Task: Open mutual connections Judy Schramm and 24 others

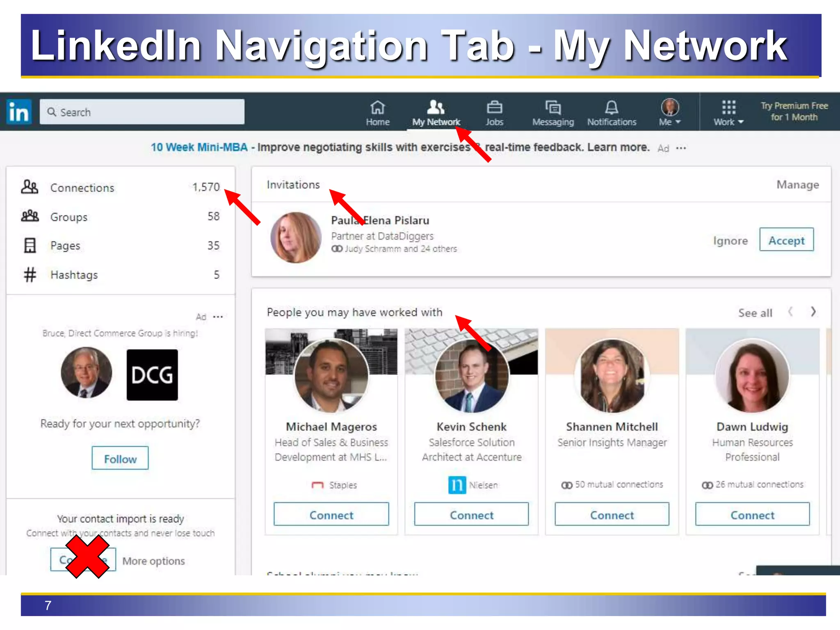Action: [394, 249]
